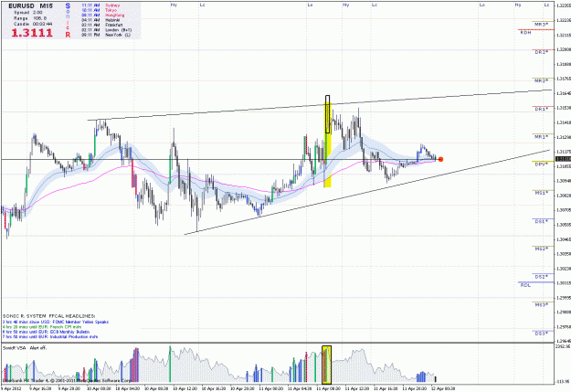Viewport: 571px width, 392px height.
Task: Click the MR2 pivot level label
Action: [x=541, y=80]
